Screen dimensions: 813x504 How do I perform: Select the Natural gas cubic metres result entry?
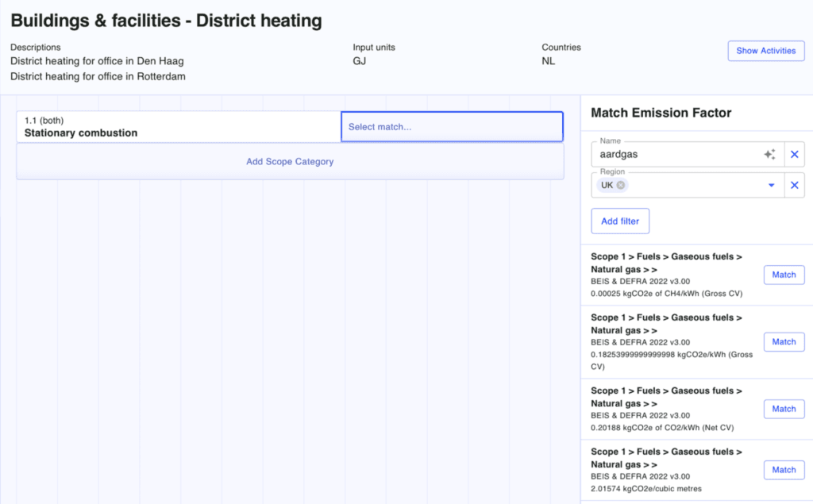pyautogui.click(x=671, y=470)
